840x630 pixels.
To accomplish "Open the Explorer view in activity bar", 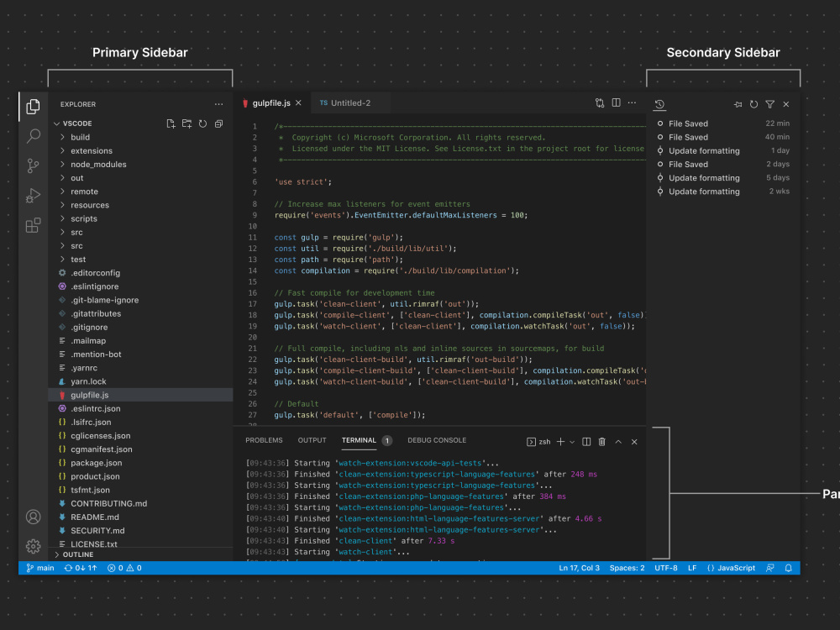I will tap(34, 106).
